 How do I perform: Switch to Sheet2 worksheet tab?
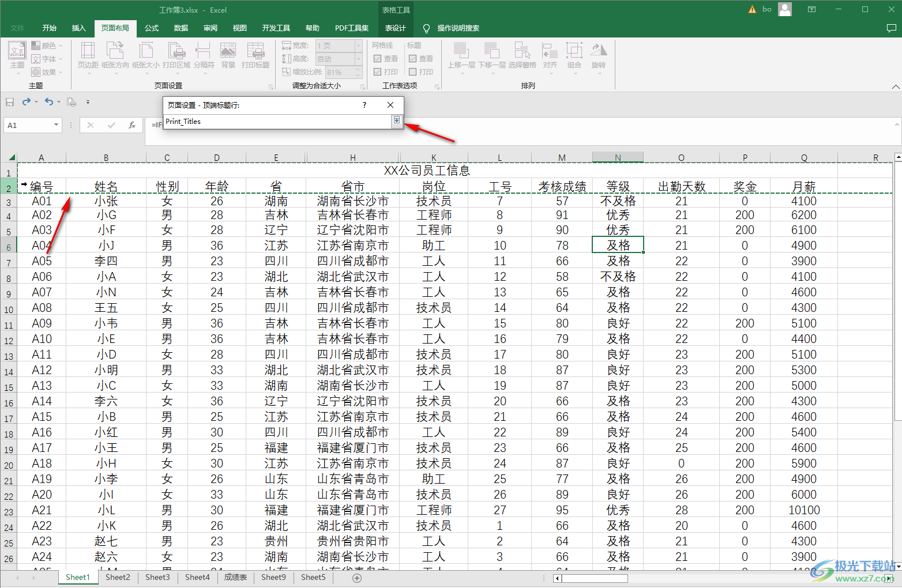[x=118, y=577]
